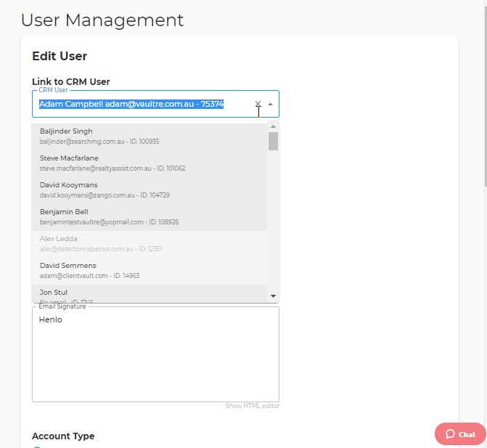Click the Edit User heading
The height and width of the screenshot is (448, 487).
(x=60, y=56)
